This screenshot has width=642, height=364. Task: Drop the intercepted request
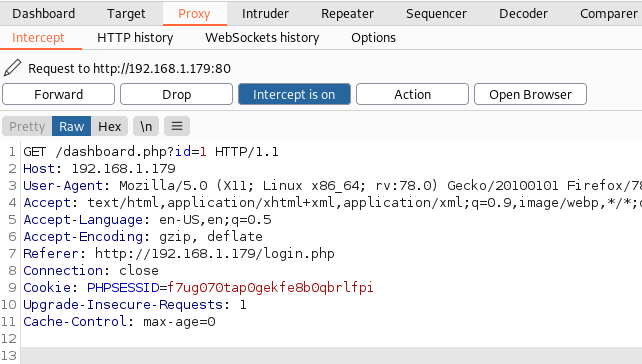coord(176,94)
